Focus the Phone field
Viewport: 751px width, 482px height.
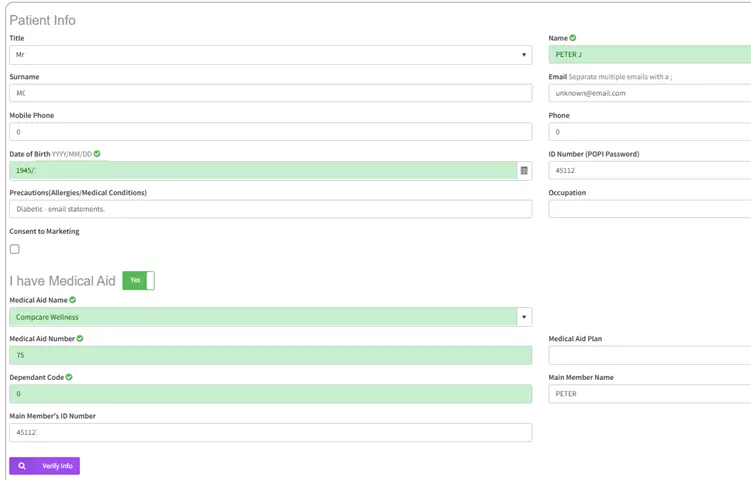(x=650, y=132)
